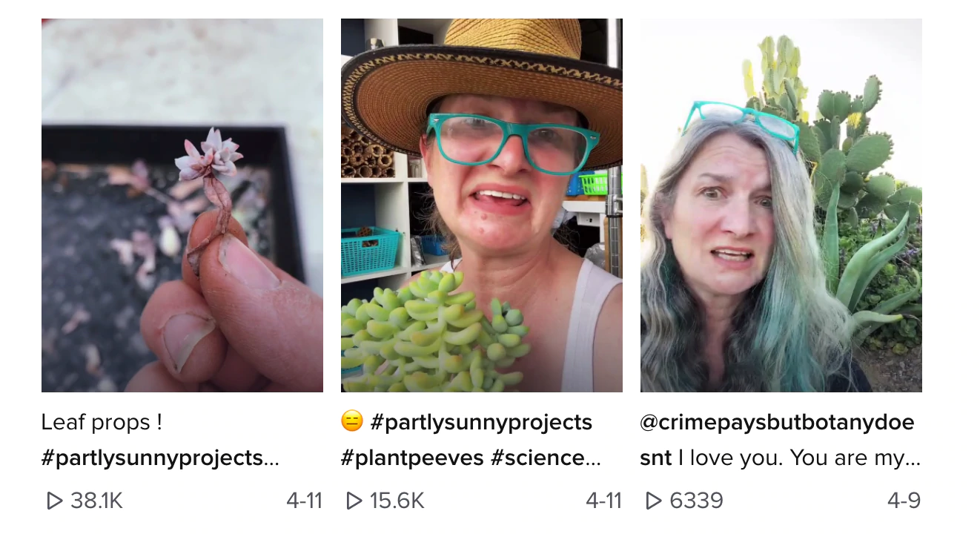Click the 38.1K view count
Image resolution: width=980 pixels, height=534 pixels.
click(96, 501)
